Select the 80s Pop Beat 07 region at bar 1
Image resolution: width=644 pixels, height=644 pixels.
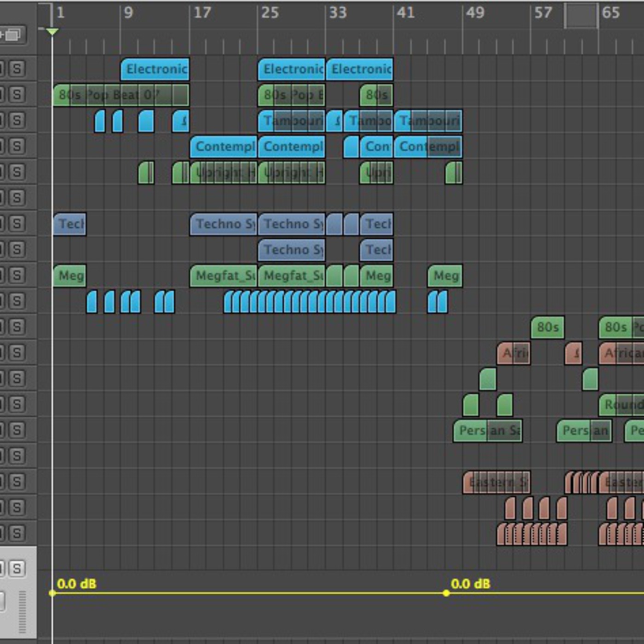(x=121, y=95)
